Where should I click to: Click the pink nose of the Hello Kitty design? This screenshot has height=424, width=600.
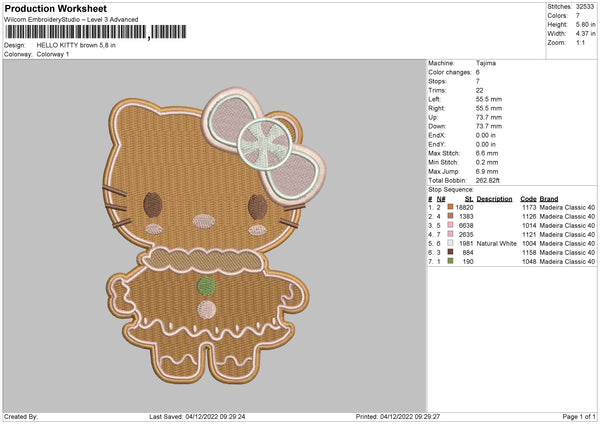coord(202,217)
